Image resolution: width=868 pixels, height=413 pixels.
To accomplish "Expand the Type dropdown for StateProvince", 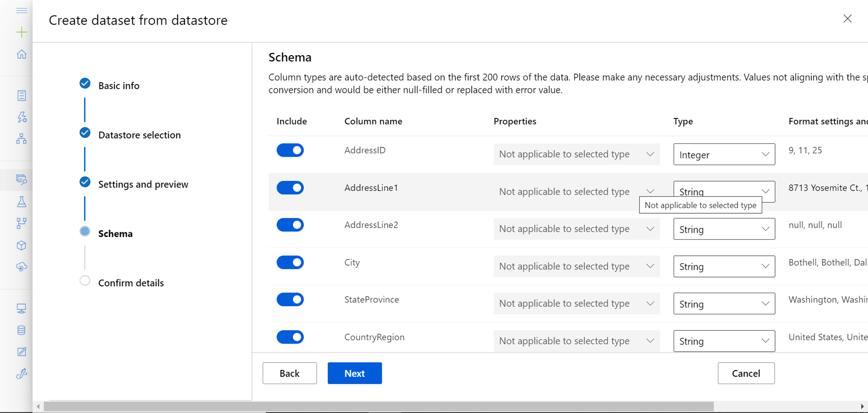I will point(723,304).
